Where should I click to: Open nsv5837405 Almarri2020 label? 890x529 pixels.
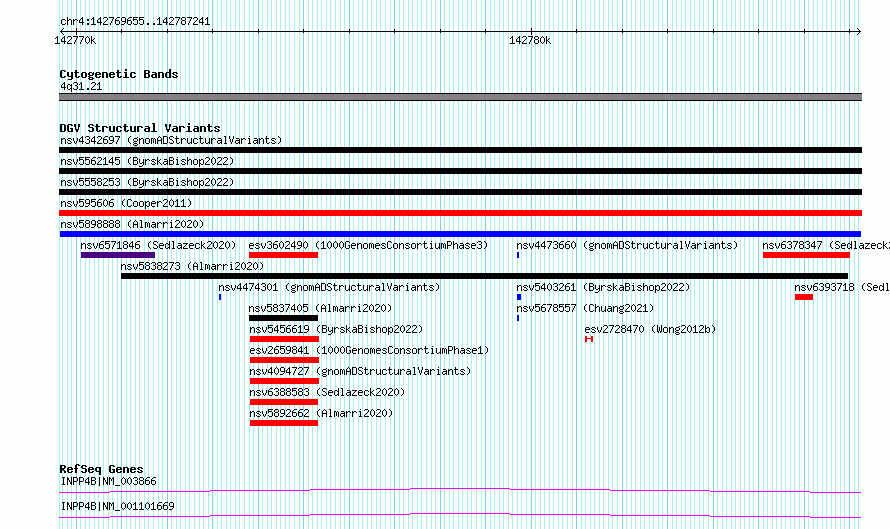click(320, 308)
